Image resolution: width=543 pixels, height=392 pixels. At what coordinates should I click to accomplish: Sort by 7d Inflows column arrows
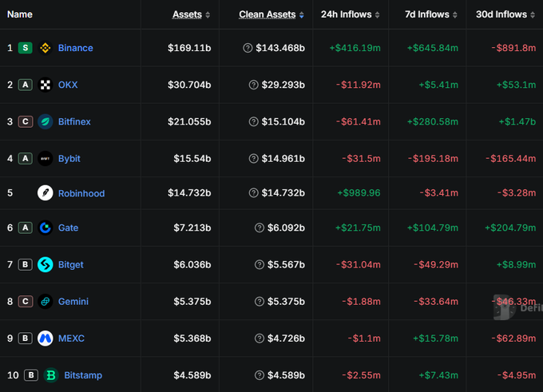455,15
